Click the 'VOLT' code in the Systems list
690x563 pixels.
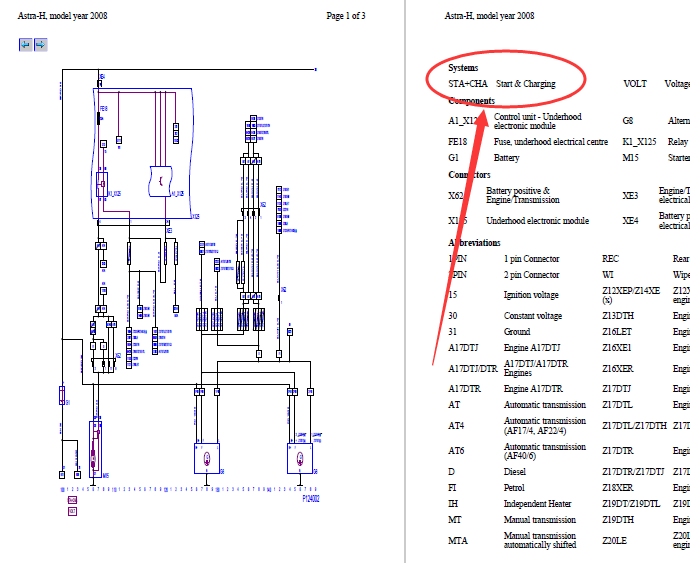pos(635,84)
